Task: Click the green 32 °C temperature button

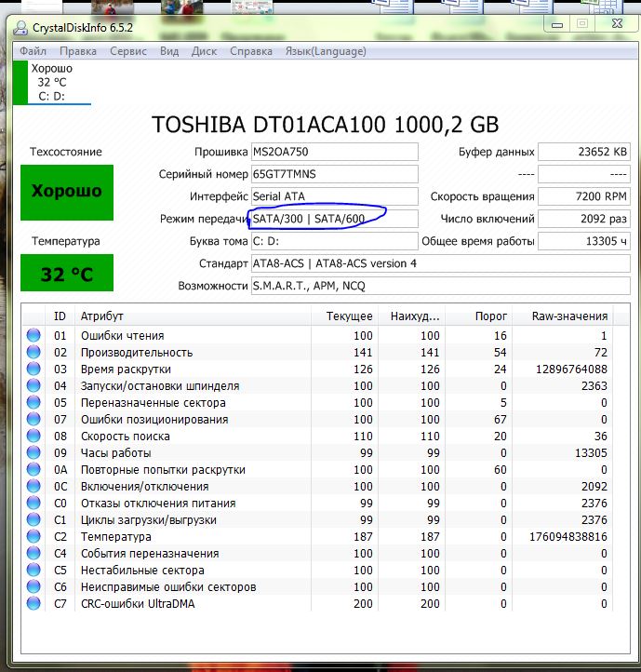Action: click(x=67, y=275)
